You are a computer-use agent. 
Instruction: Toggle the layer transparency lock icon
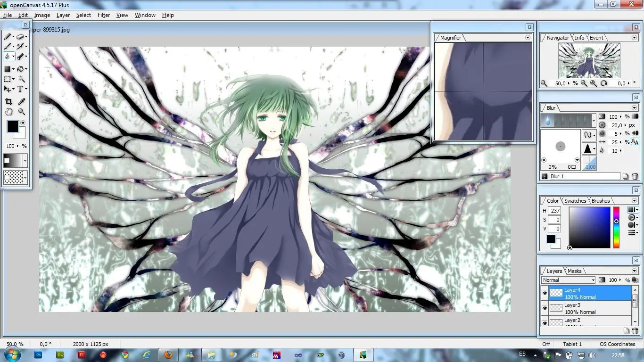tap(635, 280)
